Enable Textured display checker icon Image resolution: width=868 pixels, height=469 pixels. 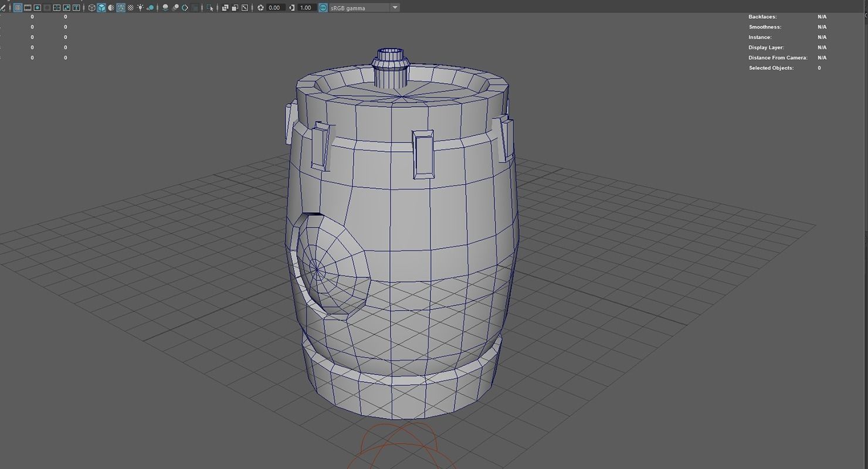[130, 8]
